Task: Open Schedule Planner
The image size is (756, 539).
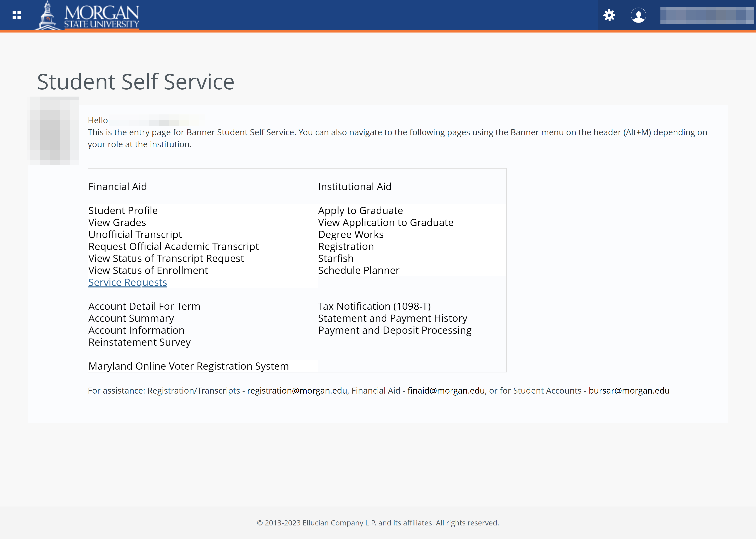Action: 359,270
